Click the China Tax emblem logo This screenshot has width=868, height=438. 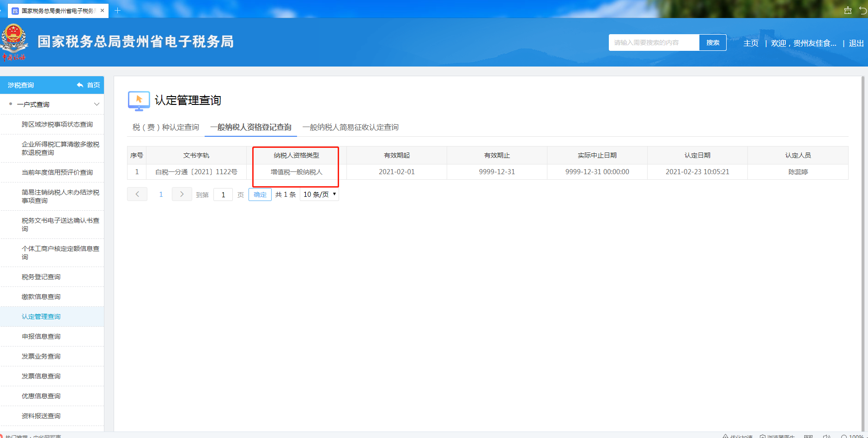pos(14,42)
